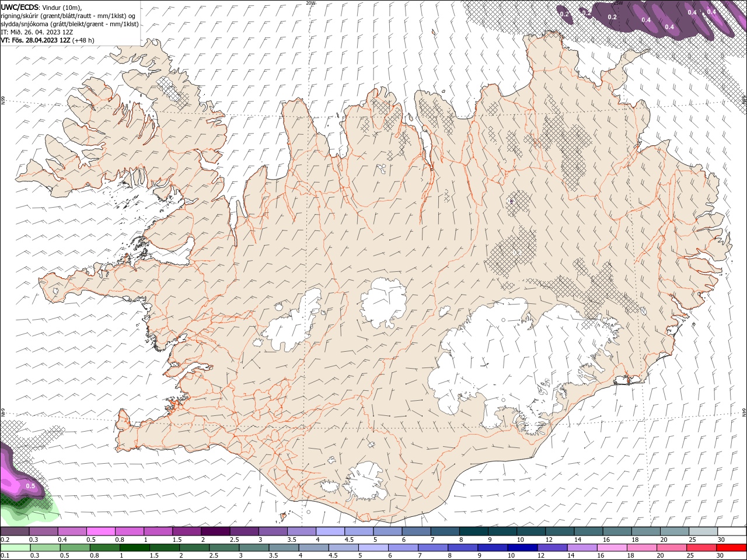Pick the 12 violet swatch on rain scale
The width and height of the screenshot is (747, 560).
(553, 548)
